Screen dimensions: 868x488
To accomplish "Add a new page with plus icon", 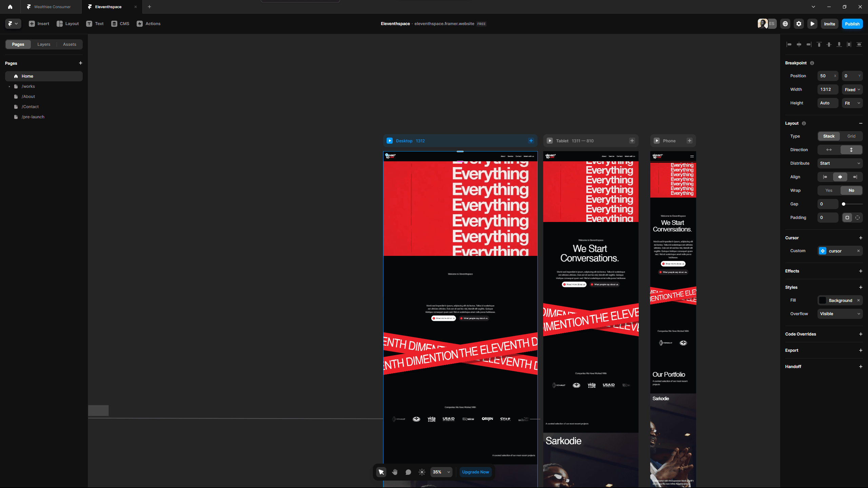I will [x=80, y=63].
